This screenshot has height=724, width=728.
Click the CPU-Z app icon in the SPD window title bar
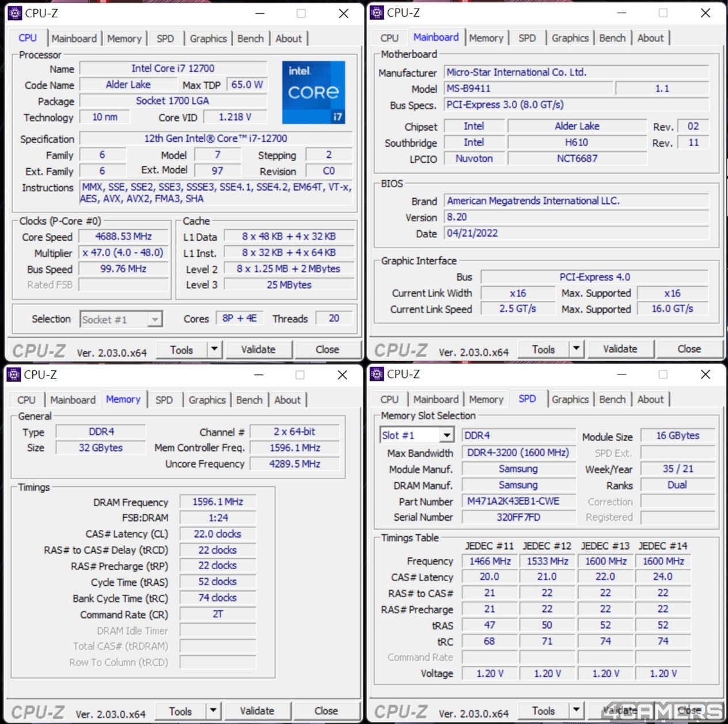pyautogui.click(x=377, y=374)
